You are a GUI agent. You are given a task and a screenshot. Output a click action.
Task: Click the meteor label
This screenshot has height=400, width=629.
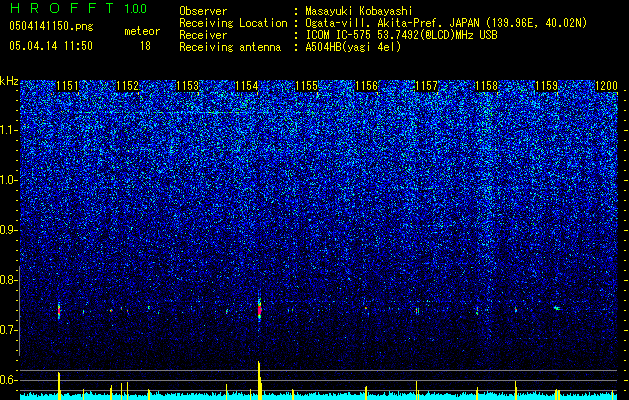click(142, 31)
